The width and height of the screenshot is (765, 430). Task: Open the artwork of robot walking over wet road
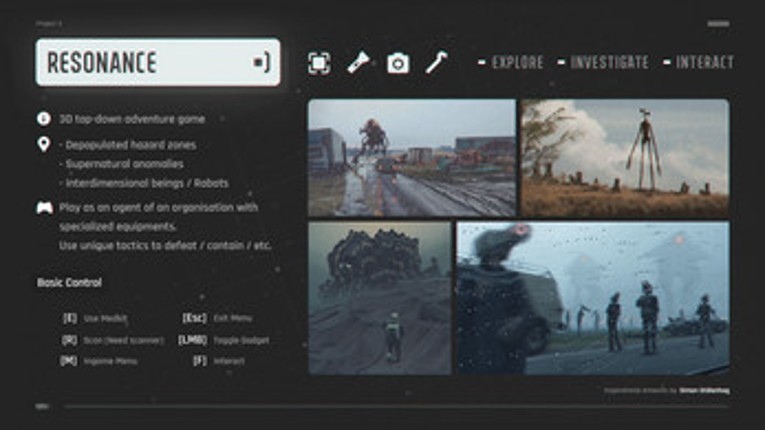tap(412, 158)
